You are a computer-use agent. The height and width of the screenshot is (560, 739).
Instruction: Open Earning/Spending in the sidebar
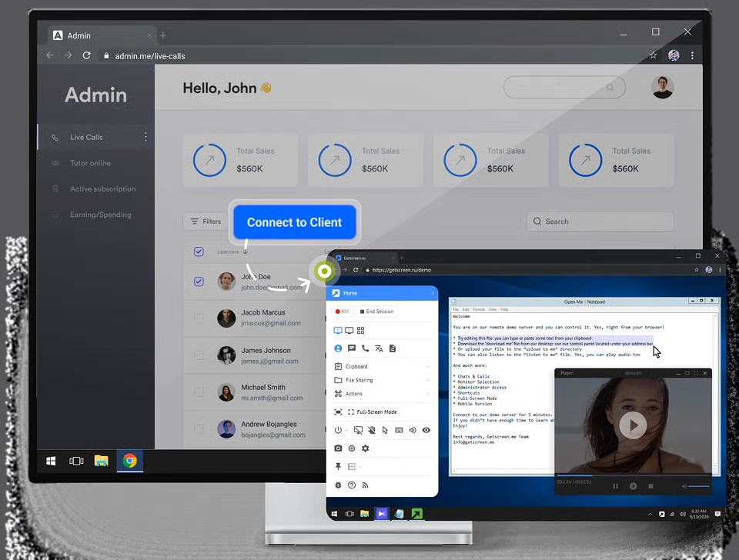coord(100,215)
